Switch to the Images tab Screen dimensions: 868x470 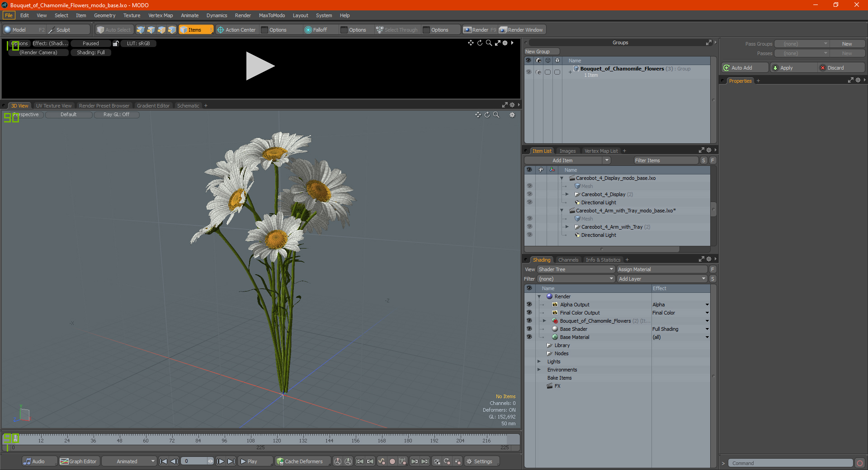(x=567, y=151)
